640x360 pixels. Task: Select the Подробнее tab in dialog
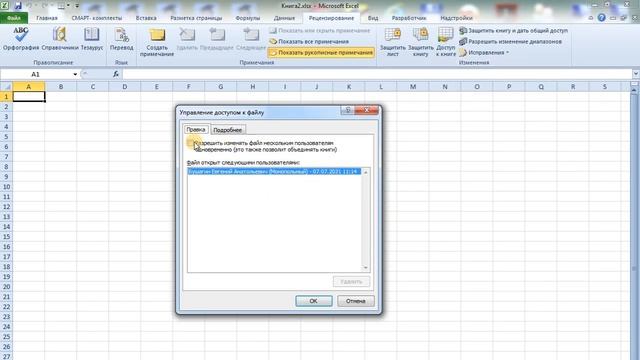[228, 130]
